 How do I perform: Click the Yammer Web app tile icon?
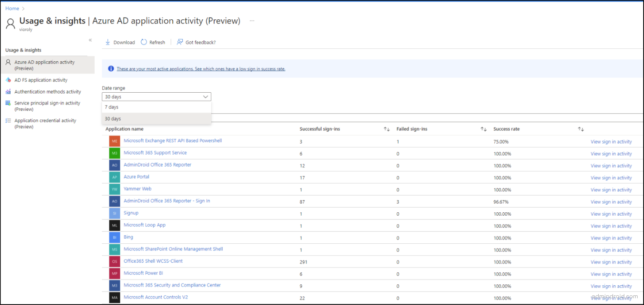pyautogui.click(x=114, y=189)
